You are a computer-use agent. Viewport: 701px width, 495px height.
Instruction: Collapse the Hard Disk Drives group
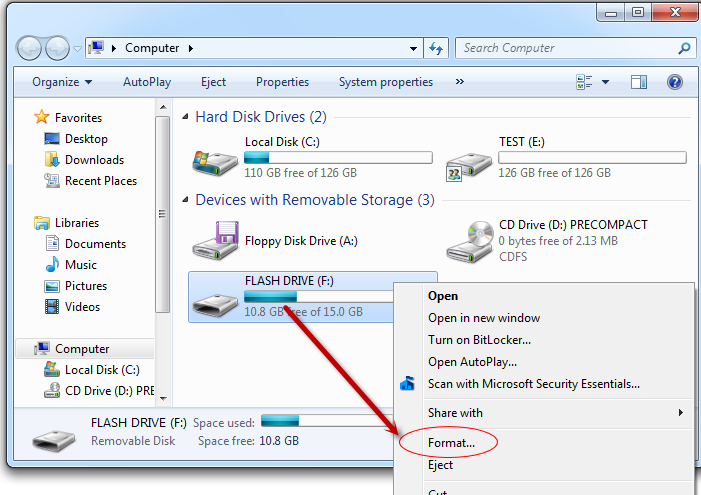(x=185, y=117)
